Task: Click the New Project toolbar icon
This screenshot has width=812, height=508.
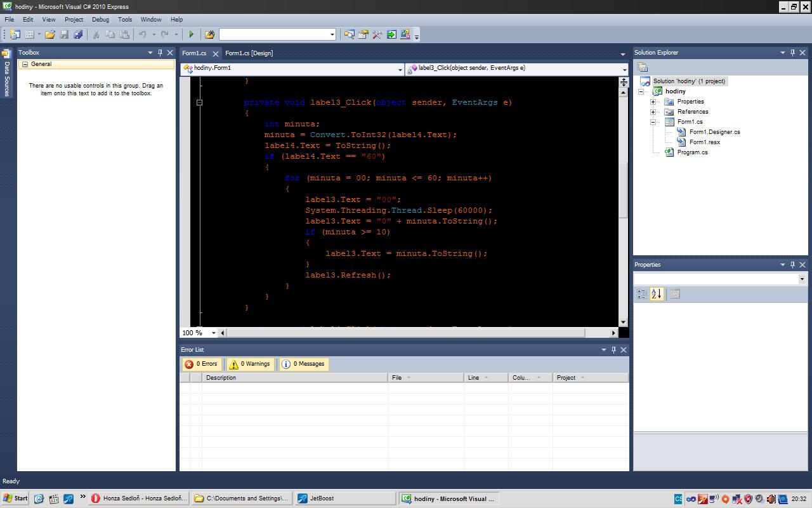Action: click(15, 34)
